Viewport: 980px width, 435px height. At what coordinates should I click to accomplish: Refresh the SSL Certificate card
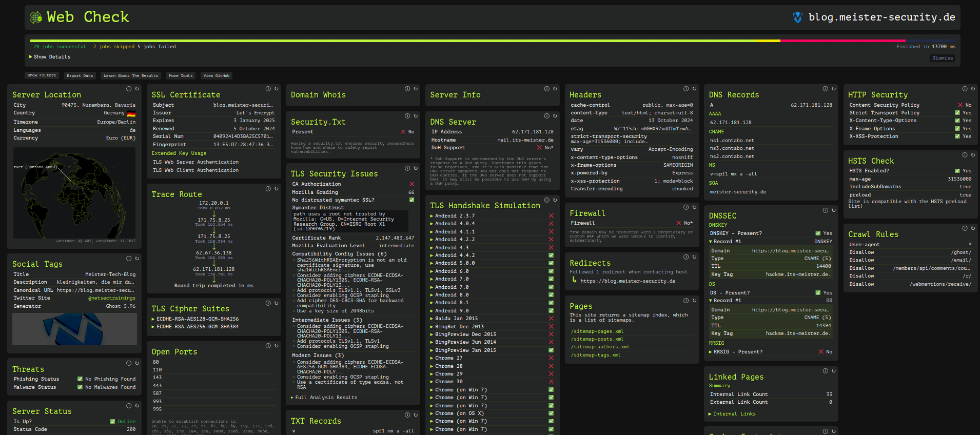[276, 89]
